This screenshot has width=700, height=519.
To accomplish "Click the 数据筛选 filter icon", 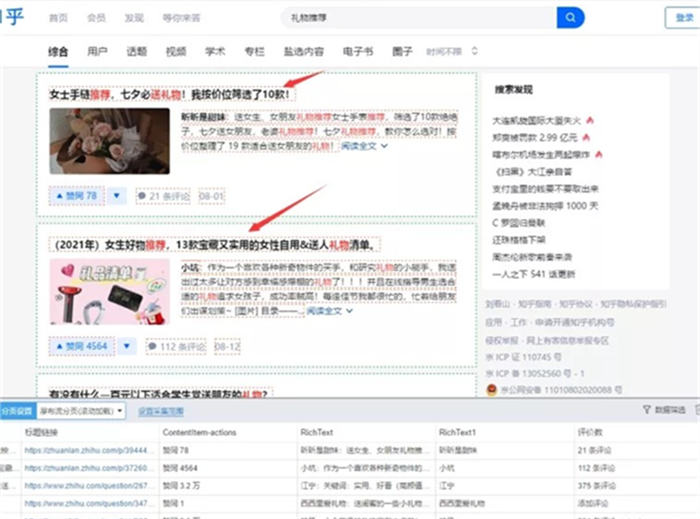I will point(647,410).
